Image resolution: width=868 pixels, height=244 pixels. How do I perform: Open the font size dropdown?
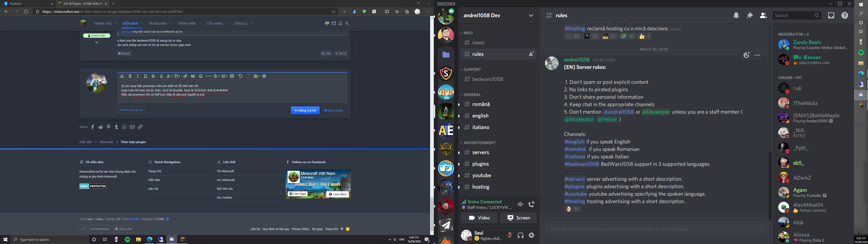pyautogui.click(x=177, y=76)
